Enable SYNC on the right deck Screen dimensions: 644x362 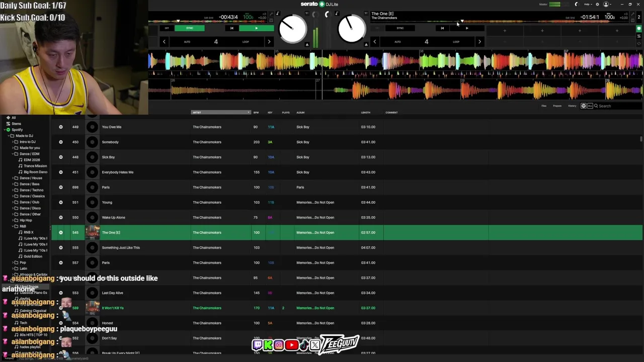tap(400, 28)
